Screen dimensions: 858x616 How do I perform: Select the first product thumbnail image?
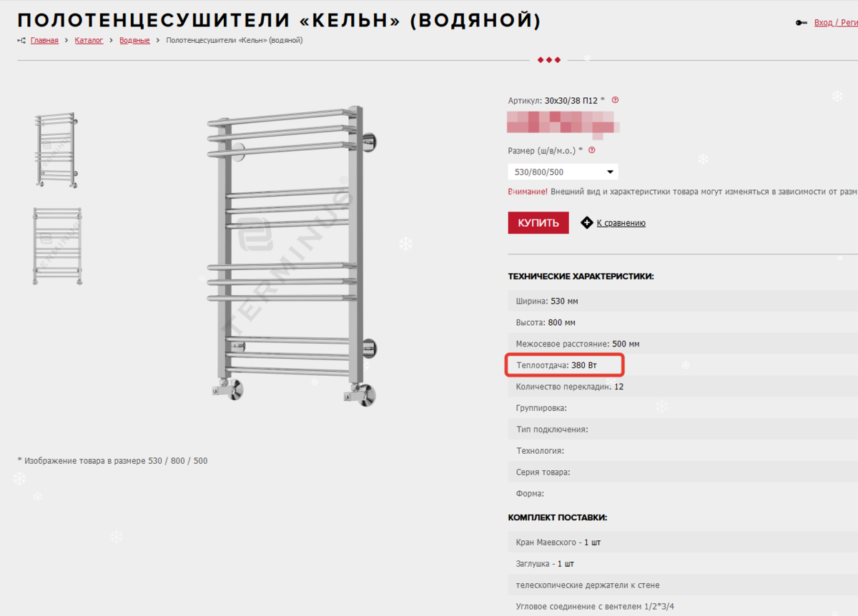point(56,150)
